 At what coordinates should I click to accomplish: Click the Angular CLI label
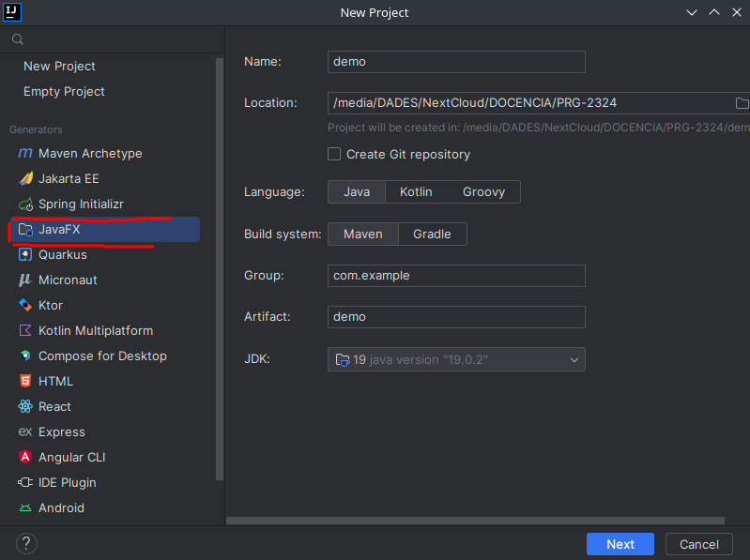tap(72, 457)
